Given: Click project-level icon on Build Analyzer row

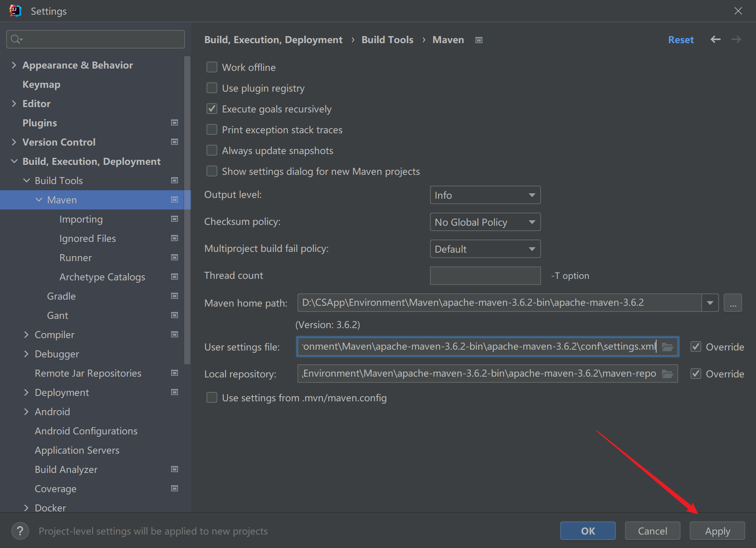Looking at the screenshot, I should [x=175, y=469].
